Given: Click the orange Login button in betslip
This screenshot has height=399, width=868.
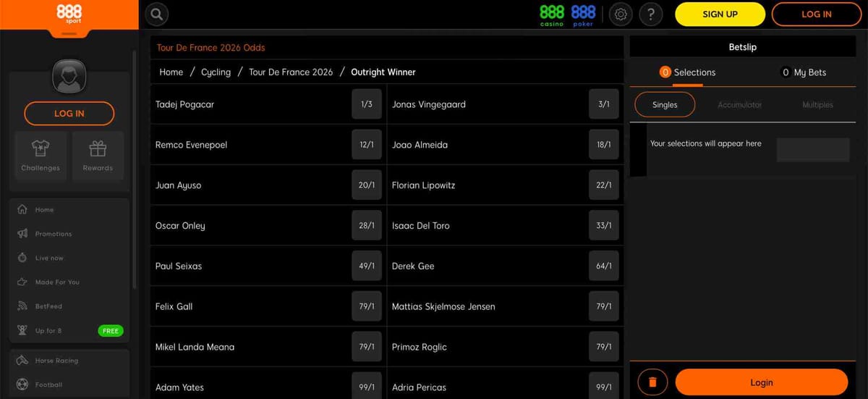Looking at the screenshot, I should 761,382.
